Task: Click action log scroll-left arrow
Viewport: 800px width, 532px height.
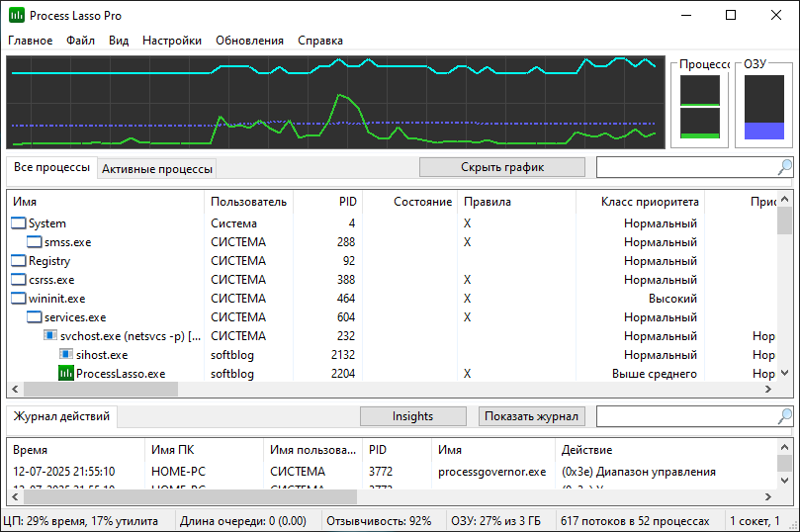Action: pyautogui.click(x=15, y=496)
